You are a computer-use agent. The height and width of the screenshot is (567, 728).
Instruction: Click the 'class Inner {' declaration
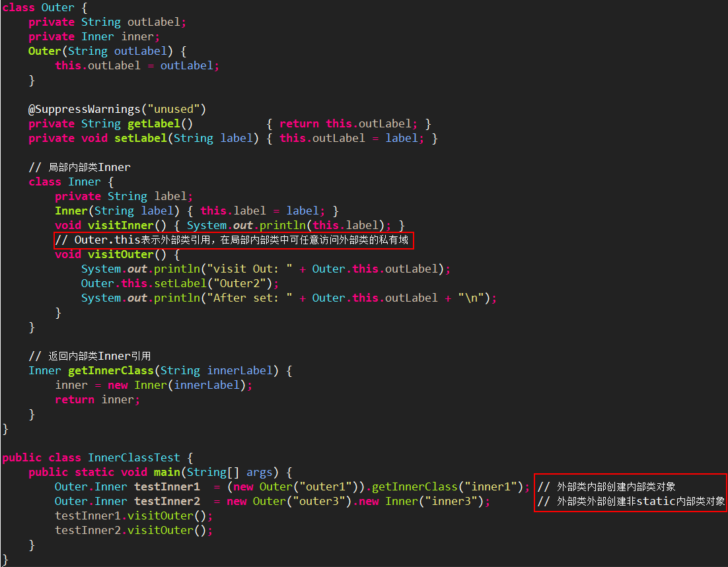[x=71, y=182]
